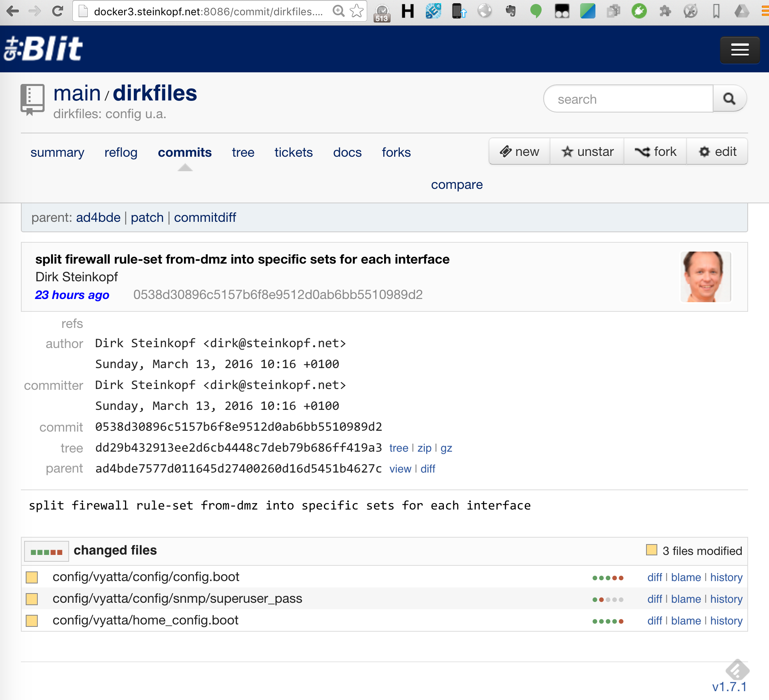Click the new ticket button
The height and width of the screenshot is (700, 769).
(x=519, y=152)
